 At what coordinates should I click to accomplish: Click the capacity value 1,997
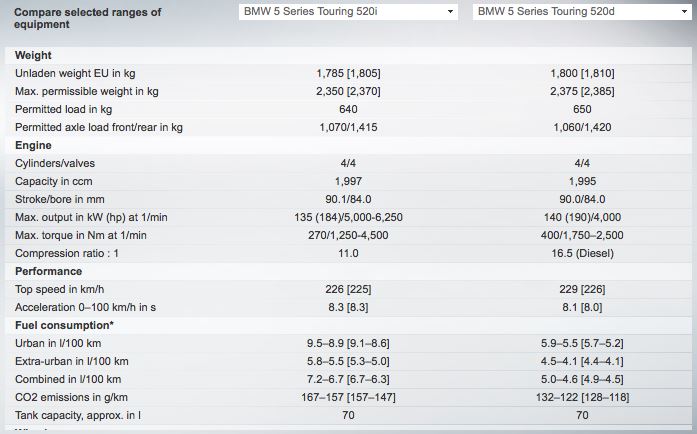tap(348, 181)
